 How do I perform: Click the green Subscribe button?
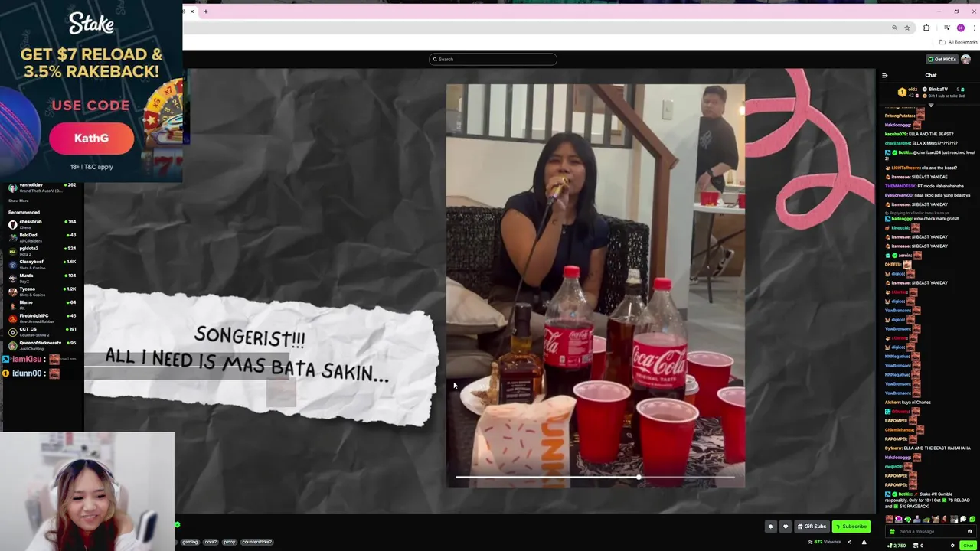pos(851,527)
